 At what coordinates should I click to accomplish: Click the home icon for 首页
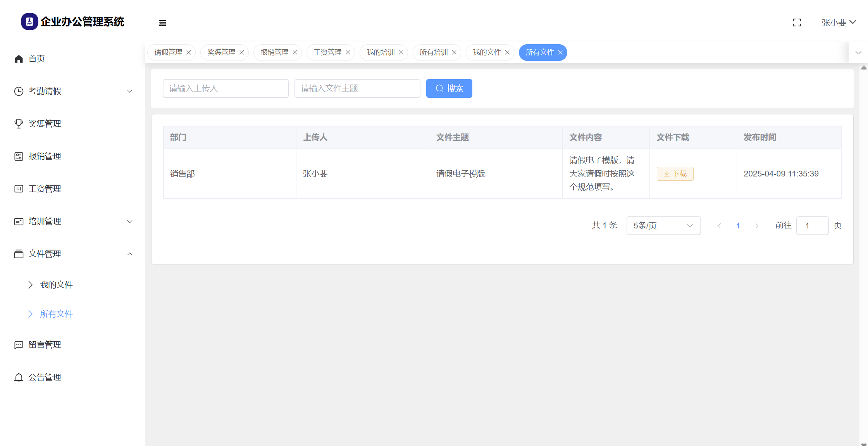(19, 59)
